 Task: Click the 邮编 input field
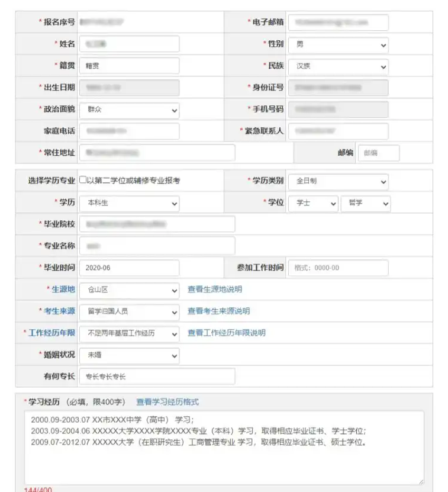(x=378, y=153)
